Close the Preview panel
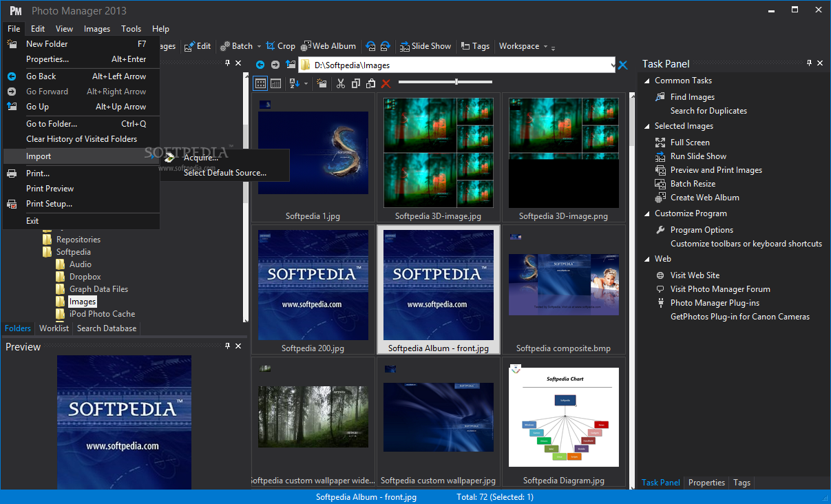Viewport: 831px width, 504px height. point(238,346)
